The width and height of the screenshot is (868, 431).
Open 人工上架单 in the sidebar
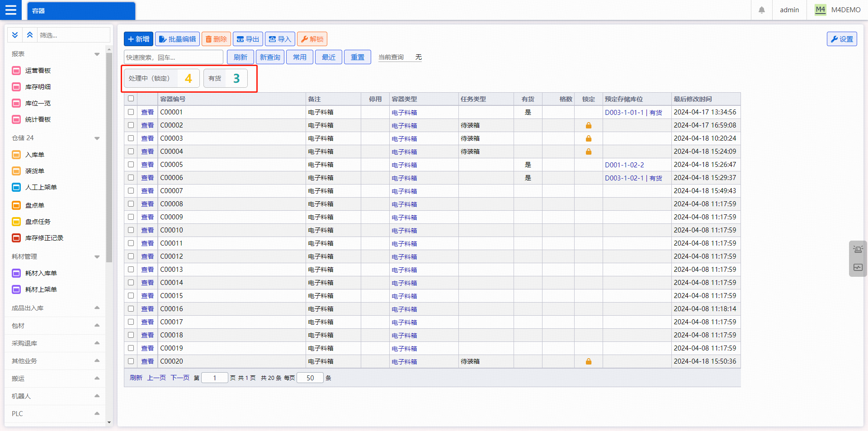click(34, 187)
